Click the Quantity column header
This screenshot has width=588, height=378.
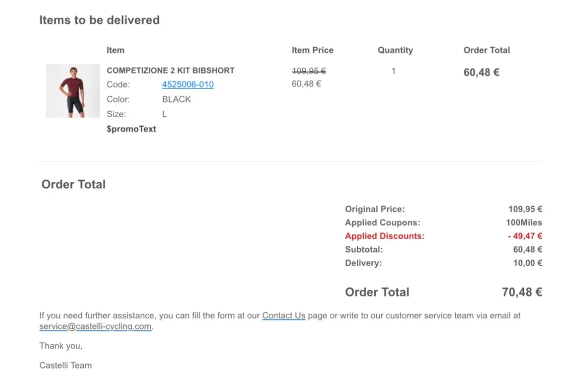395,50
